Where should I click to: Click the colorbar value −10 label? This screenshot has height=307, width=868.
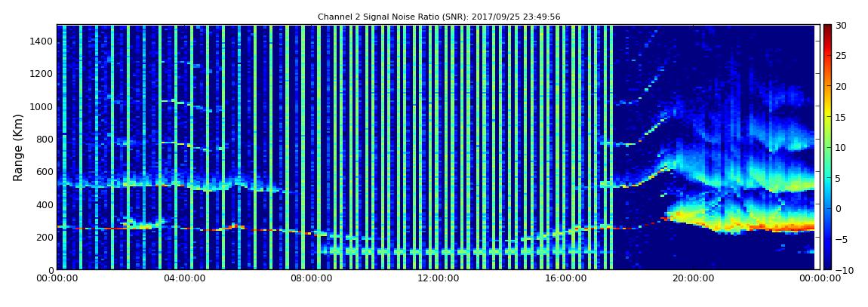click(x=842, y=269)
